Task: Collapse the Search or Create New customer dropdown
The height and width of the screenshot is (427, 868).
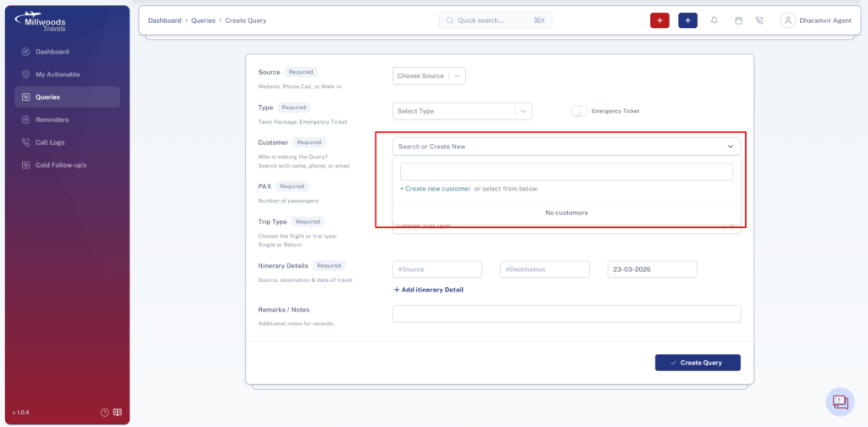Action: pyautogui.click(x=731, y=147)
